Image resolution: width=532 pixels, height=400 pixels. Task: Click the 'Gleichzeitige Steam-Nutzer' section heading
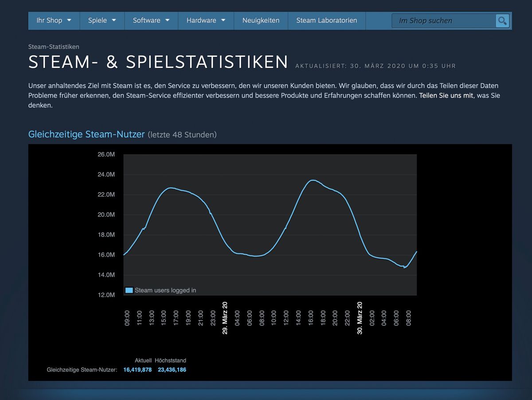pyautogui.click(x=86, y=134)
